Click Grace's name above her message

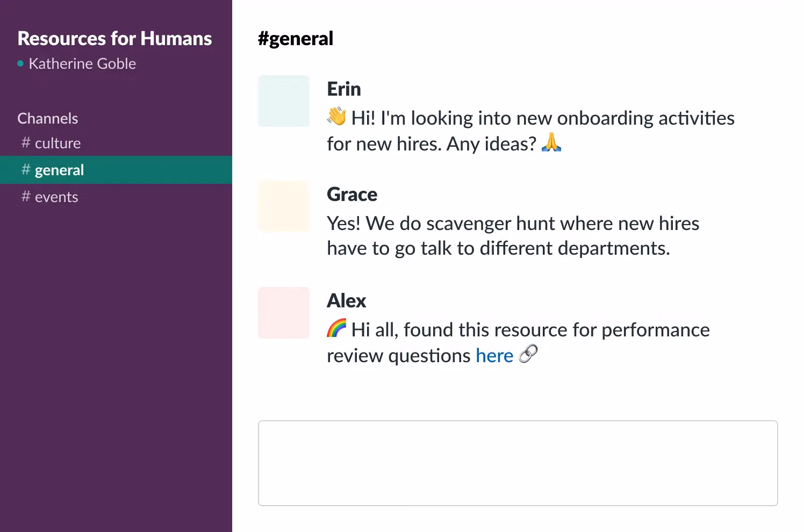point(352,194)
